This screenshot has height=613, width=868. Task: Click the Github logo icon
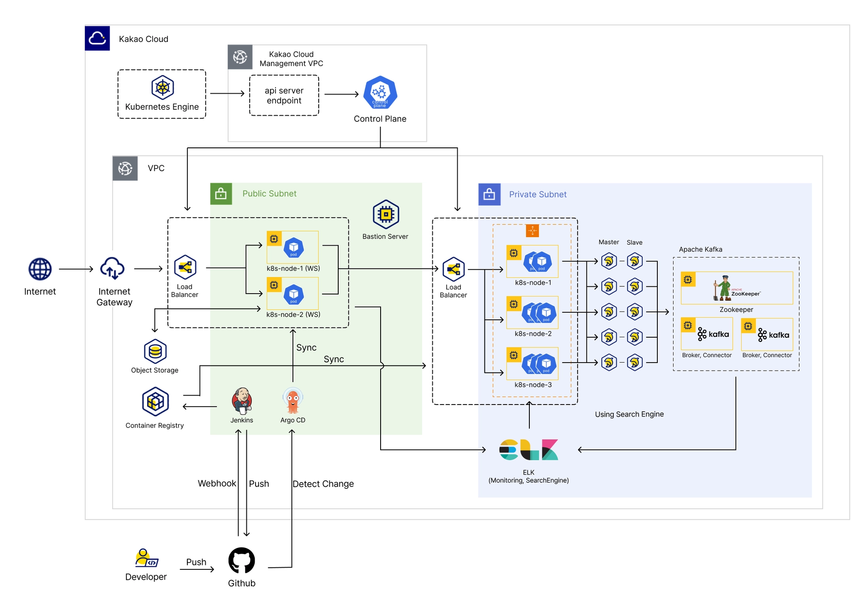coord(242,560)
